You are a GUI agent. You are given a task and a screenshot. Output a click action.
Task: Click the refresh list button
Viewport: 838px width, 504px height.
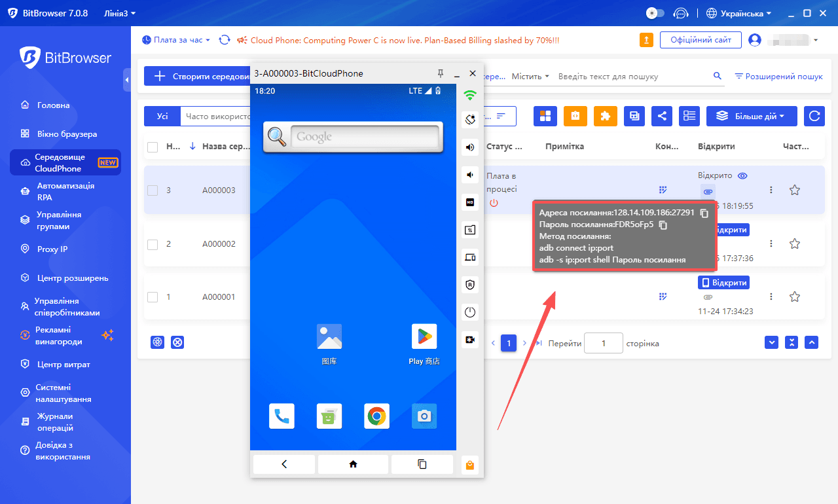tap(814, 116)
